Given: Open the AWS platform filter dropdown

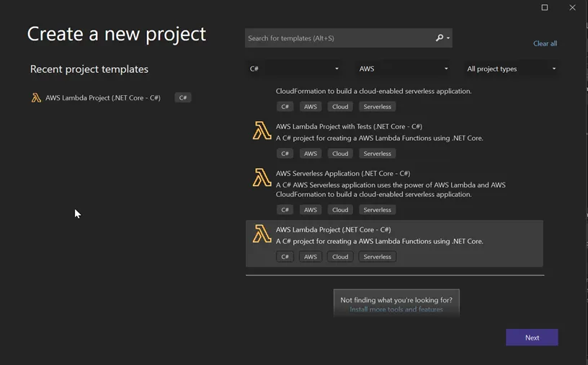Looking at the screenshot, I should click(x=403, y=69).
